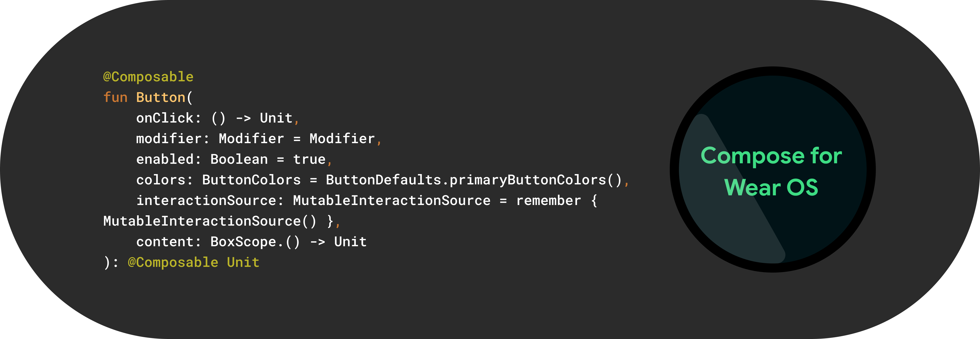This screenshot has height=339, width=980.
Task: Click ButtonDefaults.primaryButtonColors() call
Action: pos(474,180)
